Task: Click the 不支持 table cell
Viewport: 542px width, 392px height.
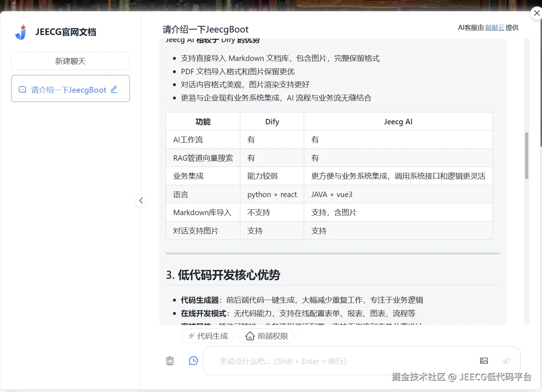Action: pos(272,212)
